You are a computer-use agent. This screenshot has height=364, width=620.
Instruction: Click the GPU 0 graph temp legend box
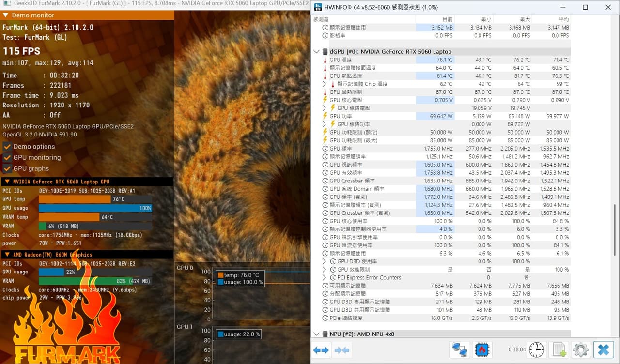click(x=240, y=278)
